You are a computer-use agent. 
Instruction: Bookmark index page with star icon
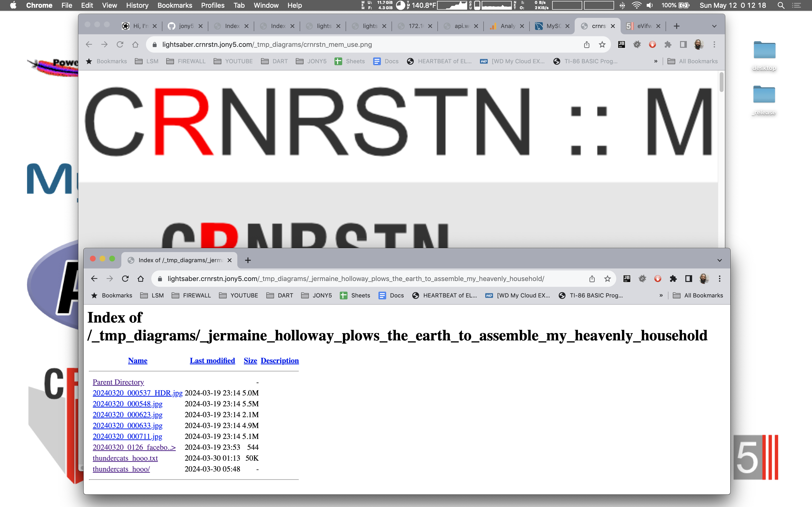pos(607,279)
